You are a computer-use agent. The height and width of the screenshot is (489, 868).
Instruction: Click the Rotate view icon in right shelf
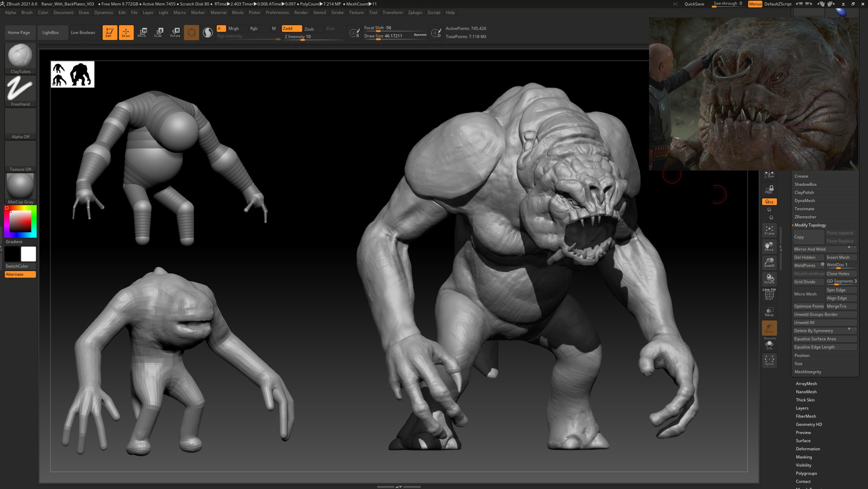pyautogui.click(x=769, y=279)
